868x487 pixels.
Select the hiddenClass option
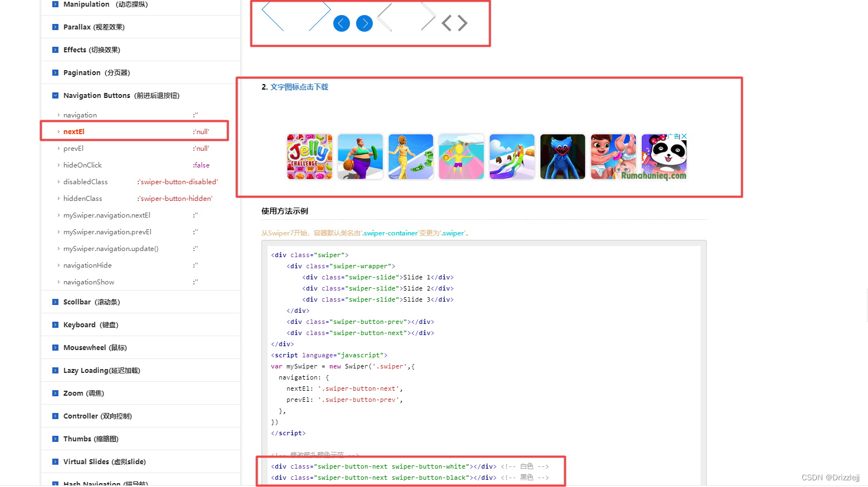83,199
